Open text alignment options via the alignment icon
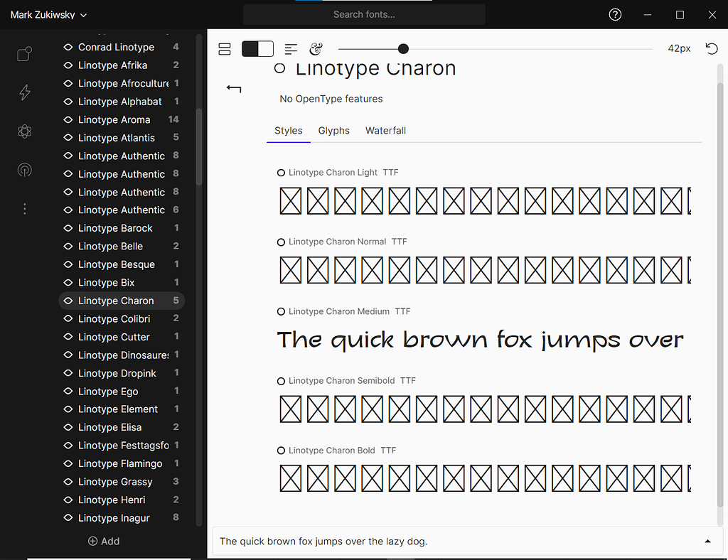The image size is (728, 560). (291, 48)
